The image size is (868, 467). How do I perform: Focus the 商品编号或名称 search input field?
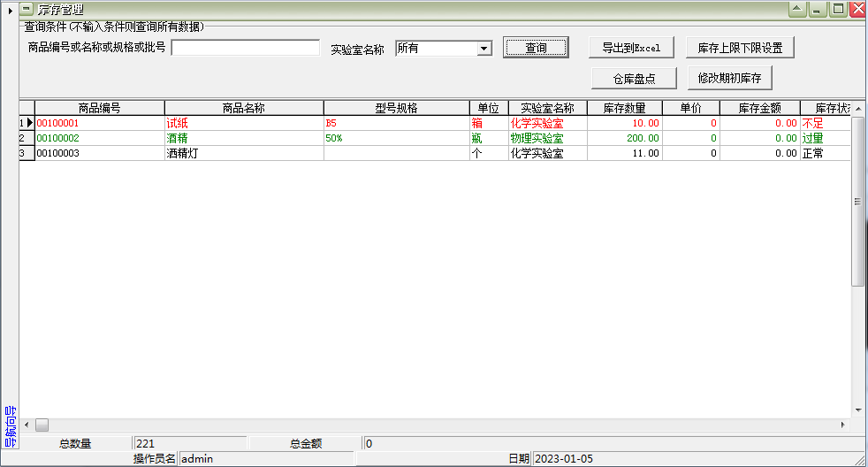point(246,48)
